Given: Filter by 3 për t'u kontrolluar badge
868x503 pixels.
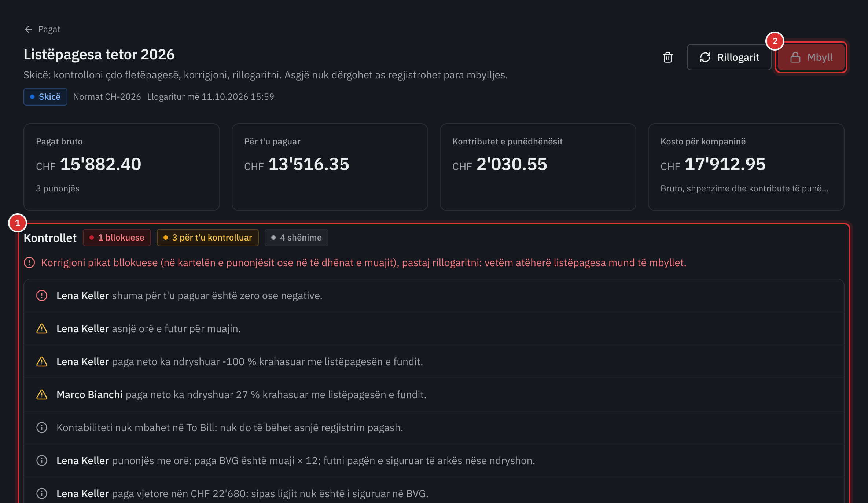Looking at the screenshot, I should coord(207,238).
